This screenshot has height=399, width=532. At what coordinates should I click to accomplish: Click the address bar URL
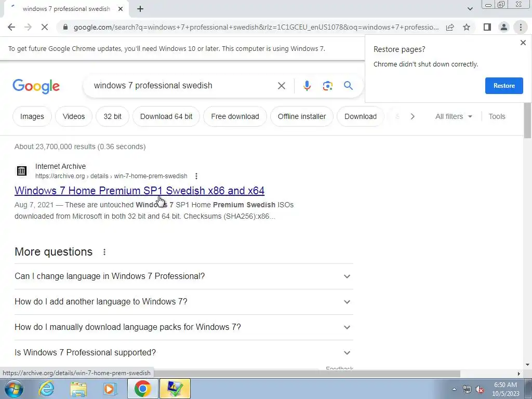click(256, 27)
